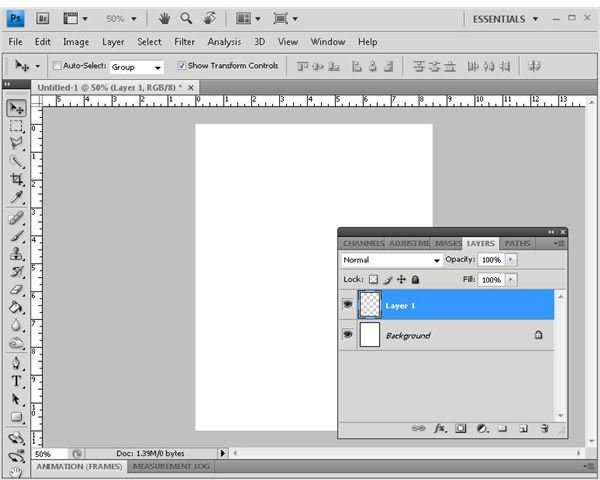The height and width of the screenshot is (480, 600).
Task: Click the Opacity 100% field
Action: (x=492, y=260)
